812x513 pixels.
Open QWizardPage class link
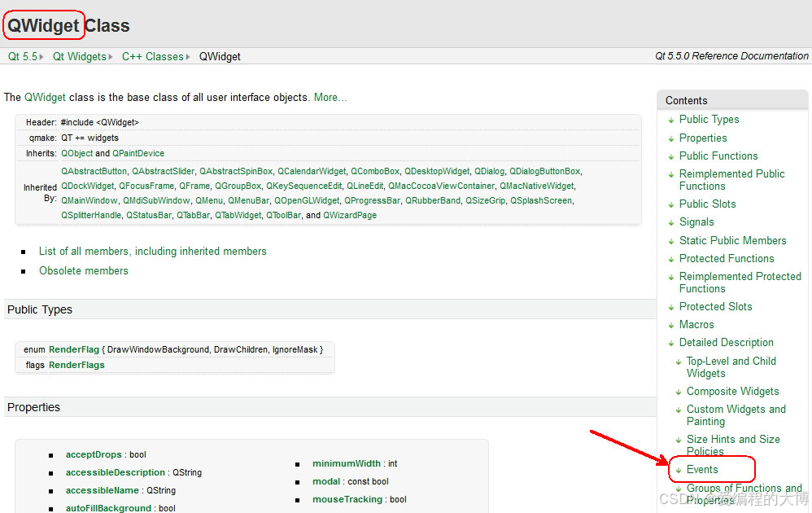(350, 215)
